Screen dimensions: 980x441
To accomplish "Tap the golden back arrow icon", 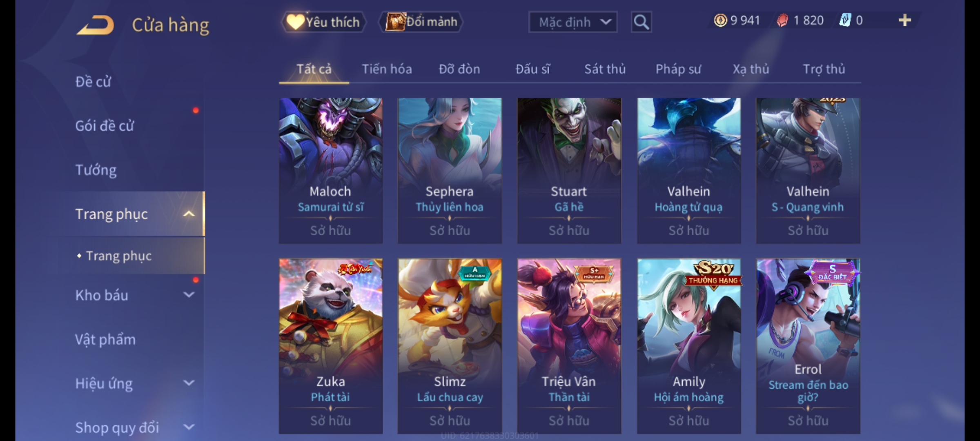I will click(x=95, y=25).
